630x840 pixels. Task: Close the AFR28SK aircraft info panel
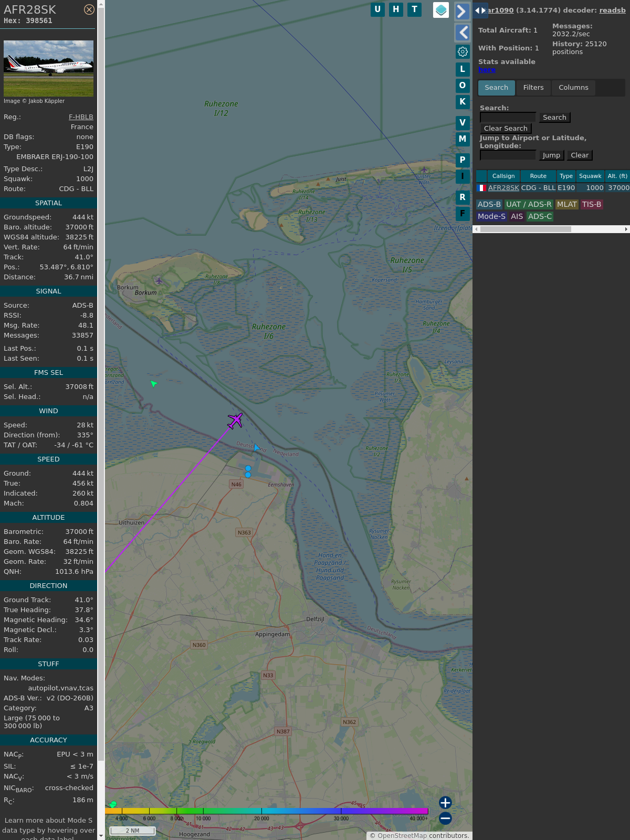point(89,9)
